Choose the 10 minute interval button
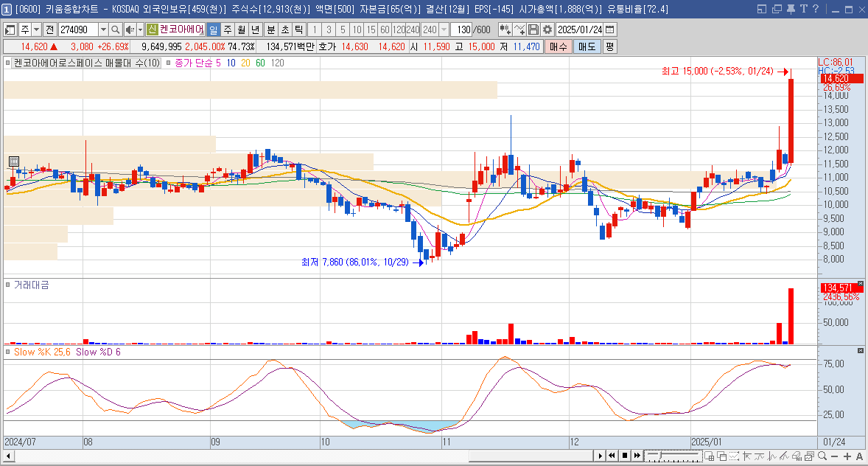The image size is (868, 466). (357, 29)
